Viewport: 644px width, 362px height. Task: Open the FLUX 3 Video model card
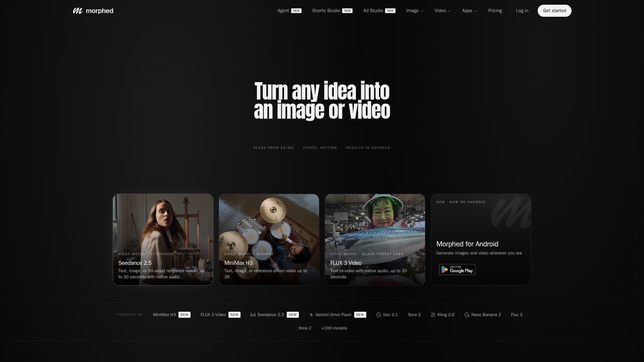375,240
